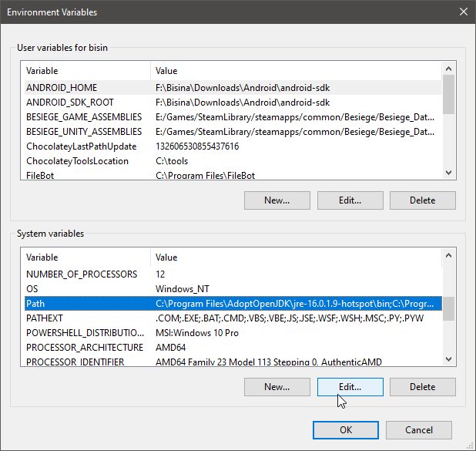Select the FileBot user variable
The image size is (476, 451).
pos(233,175)
